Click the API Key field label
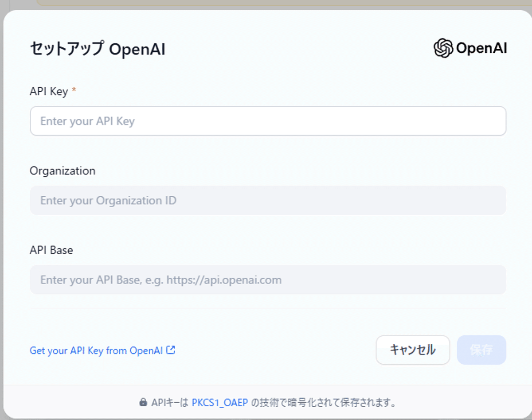Image resolution: width=532 pixels, height=420 pixels. pos(49,91)
